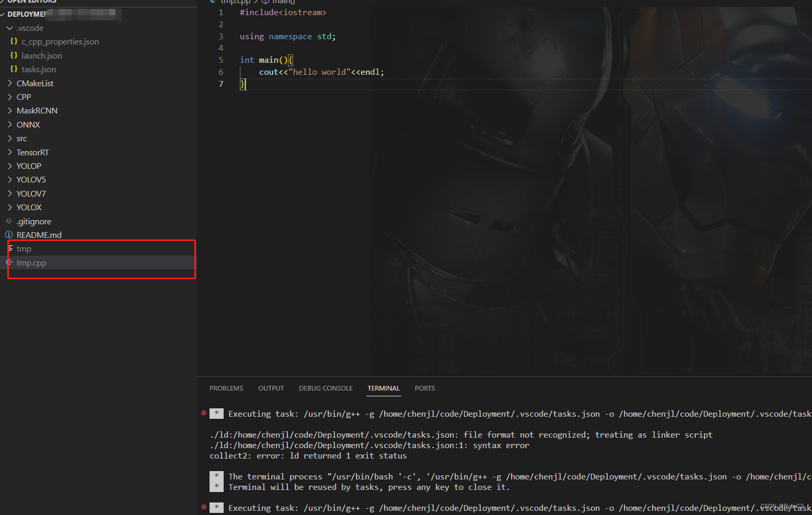Image resolution: width=812 pixels, height=515 pixels.
Task: Click the 'collect2: error: ld returned' line
Action: [x=308, y=456]
